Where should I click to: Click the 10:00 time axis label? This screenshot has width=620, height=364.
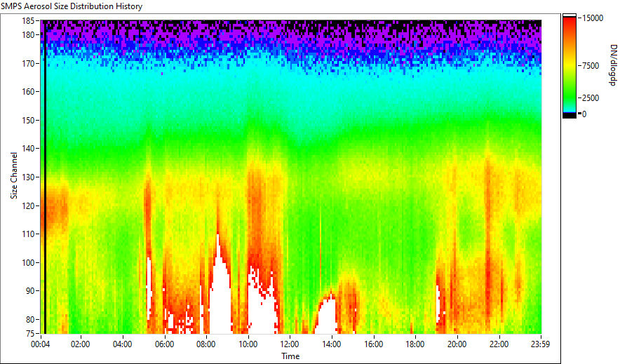[x=248, y=344]
